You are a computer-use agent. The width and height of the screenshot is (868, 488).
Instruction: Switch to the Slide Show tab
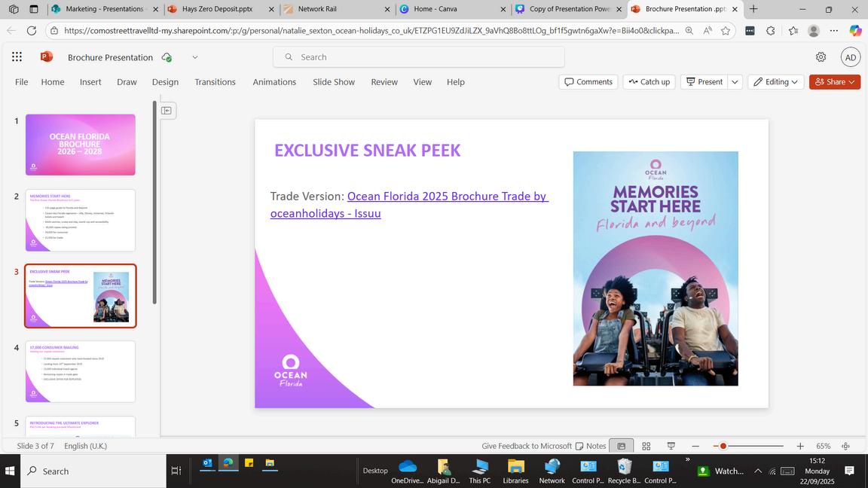(334, 82)
